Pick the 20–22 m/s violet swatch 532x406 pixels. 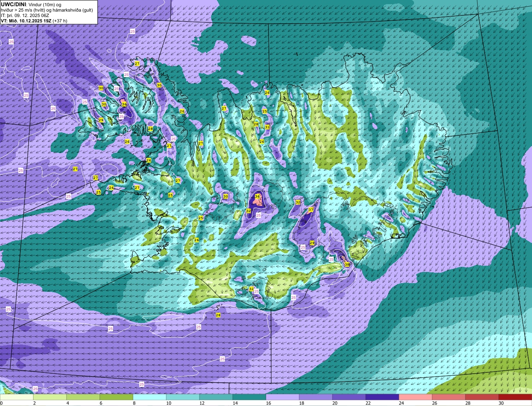pyautogui.click(x=349, y=397)
